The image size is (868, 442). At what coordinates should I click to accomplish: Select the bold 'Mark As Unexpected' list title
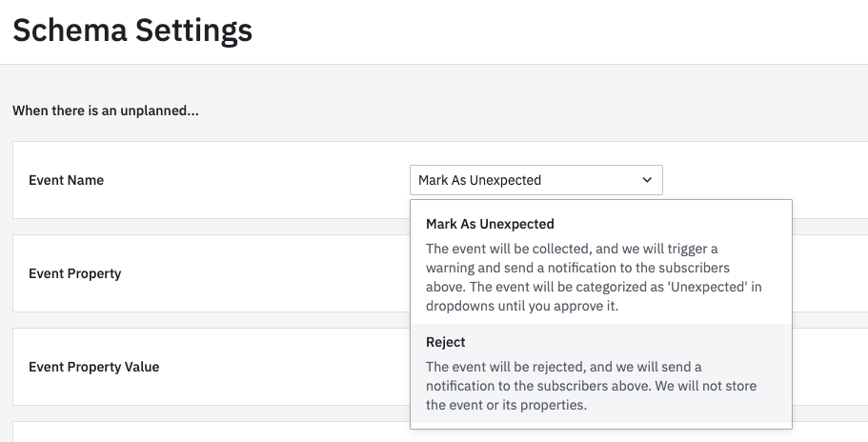(x=490, y=224)
